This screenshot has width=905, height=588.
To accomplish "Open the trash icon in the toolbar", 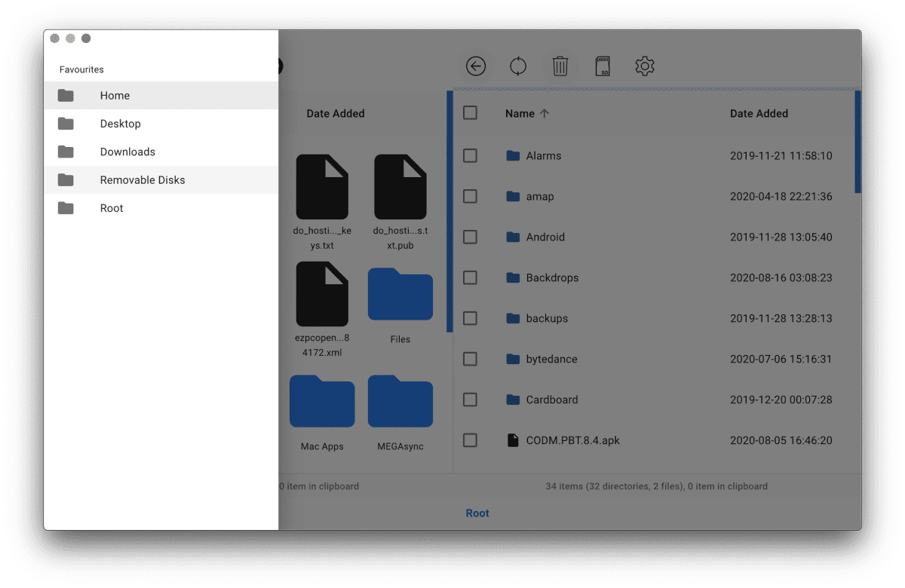I will tap(560, 66).
